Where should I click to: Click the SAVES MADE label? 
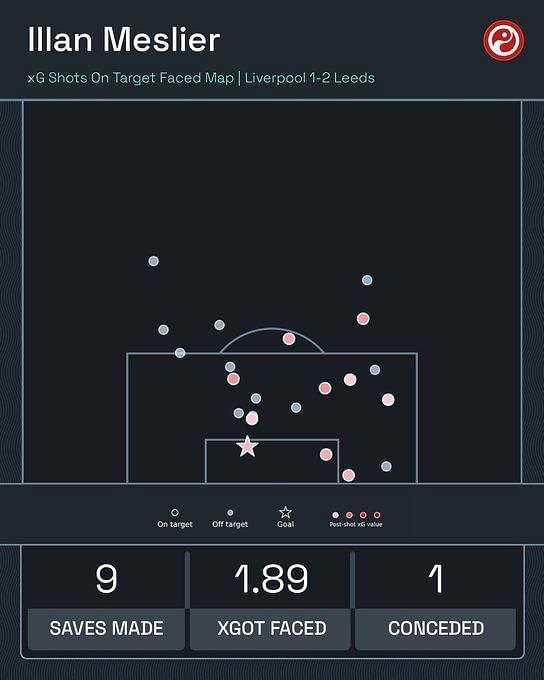tap(106, 628)
